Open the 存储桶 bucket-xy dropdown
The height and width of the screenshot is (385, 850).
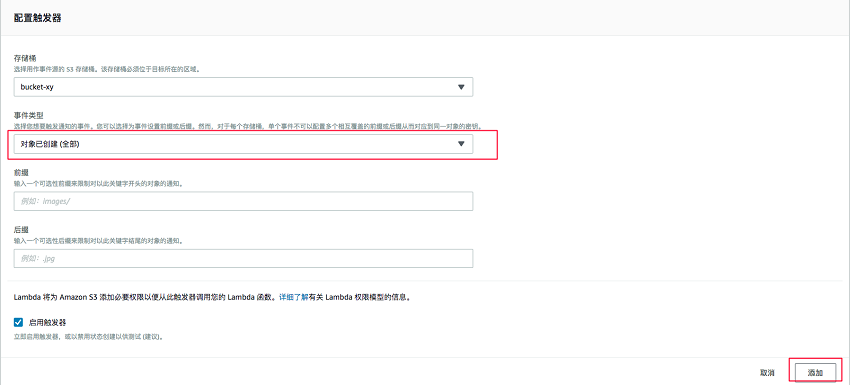pyautogui.click(x=243, y=87)
